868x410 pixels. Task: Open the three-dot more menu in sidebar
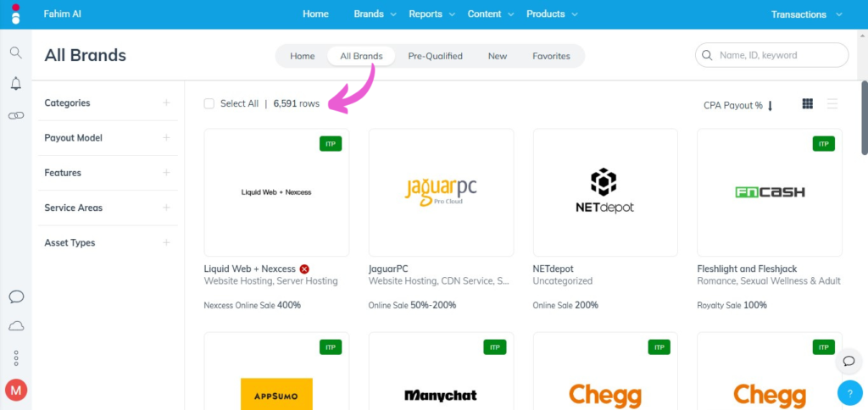click(x=16, y=358)
